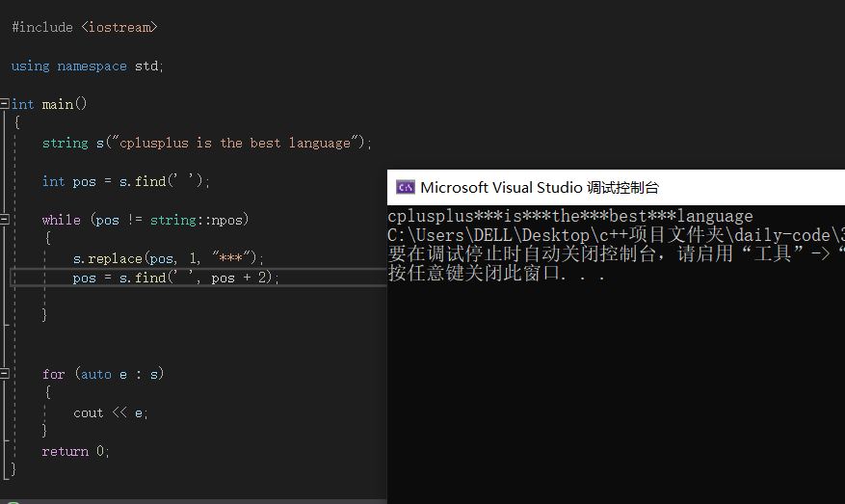Click the int main() function header
The width and height of the screenshot is (845, 504).
[x=49, y=104]
